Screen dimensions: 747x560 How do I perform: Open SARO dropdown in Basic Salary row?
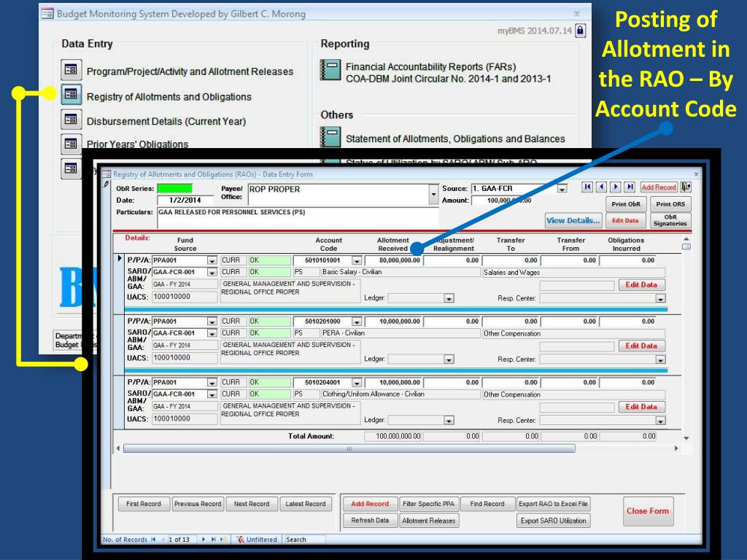[x=212, y=273]
